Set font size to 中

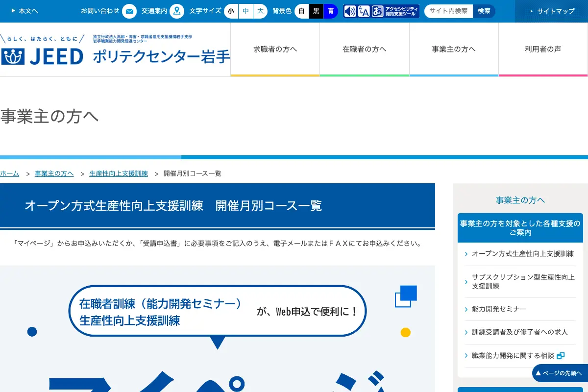[245, 11]
